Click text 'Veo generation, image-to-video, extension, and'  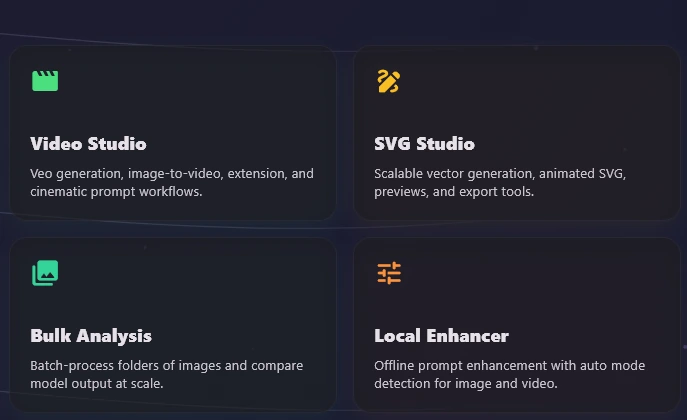click(172, 173)
